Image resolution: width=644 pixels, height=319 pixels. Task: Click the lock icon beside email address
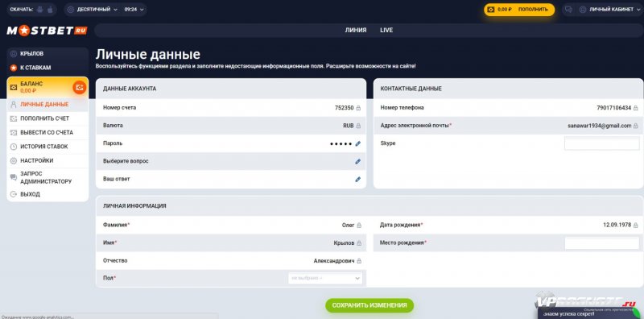click(636, 126)
